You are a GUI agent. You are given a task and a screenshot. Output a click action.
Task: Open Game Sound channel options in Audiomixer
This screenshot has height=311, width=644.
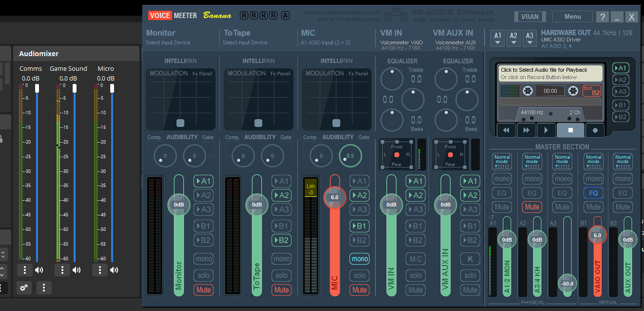pyautogui.click(x=62, y=270)
